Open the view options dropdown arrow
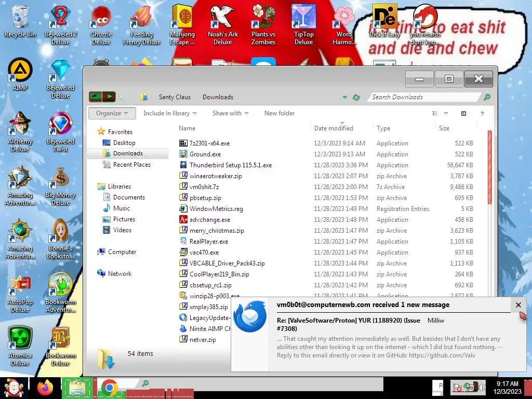Image resolution: width=532 pixels, height=399 pixels. click(446, 113)
